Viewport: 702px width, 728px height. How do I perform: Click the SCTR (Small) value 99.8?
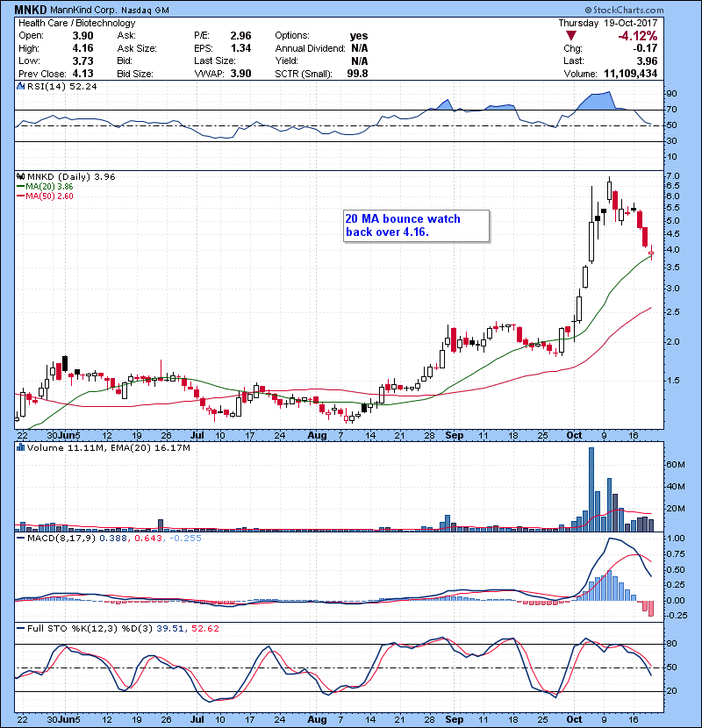coord(357,74)
